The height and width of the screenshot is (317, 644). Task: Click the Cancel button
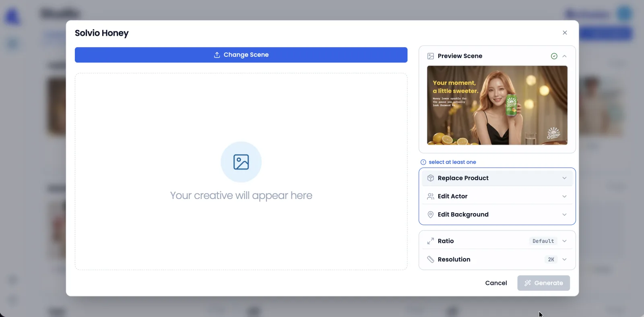point(496,283)
